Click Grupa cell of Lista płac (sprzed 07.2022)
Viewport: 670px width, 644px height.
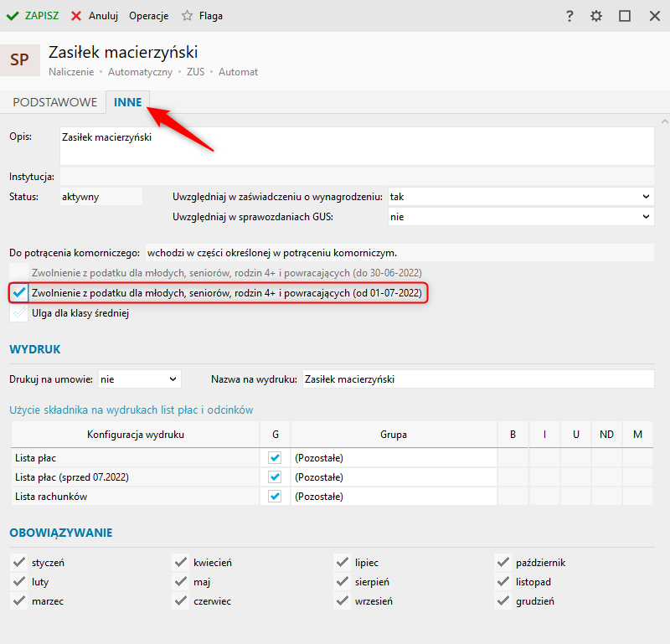394,477
